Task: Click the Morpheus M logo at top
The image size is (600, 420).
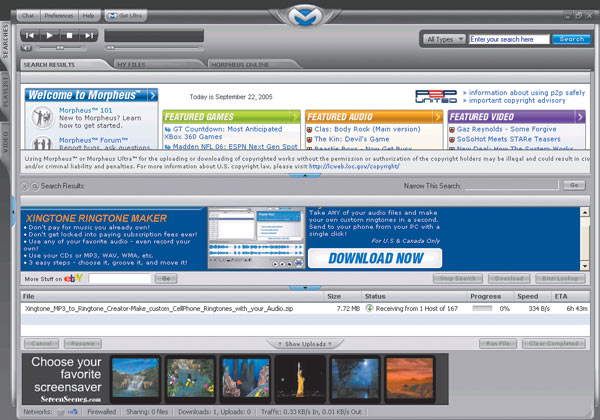Action: click(x=298, y=16)
